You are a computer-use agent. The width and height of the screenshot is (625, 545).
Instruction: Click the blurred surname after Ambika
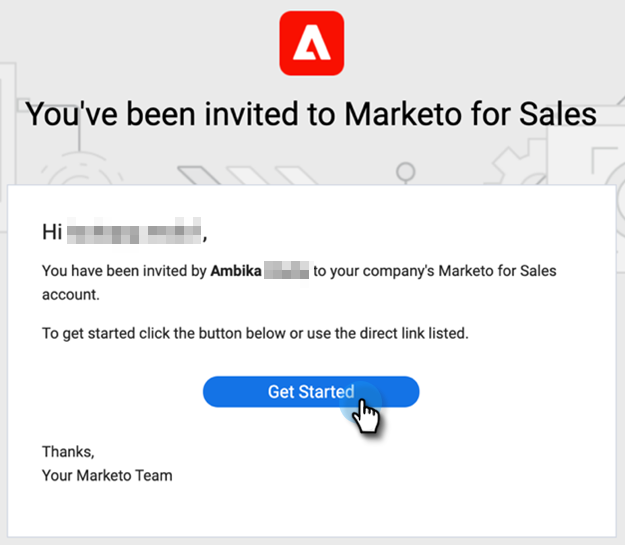(287, 271)
